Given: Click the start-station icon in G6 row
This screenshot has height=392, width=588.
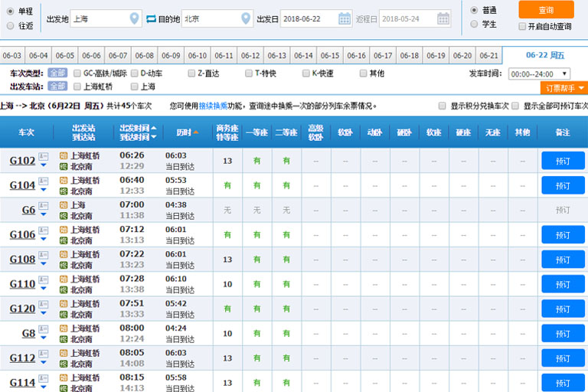Looking at the screenshot, I should click(64, 205).
